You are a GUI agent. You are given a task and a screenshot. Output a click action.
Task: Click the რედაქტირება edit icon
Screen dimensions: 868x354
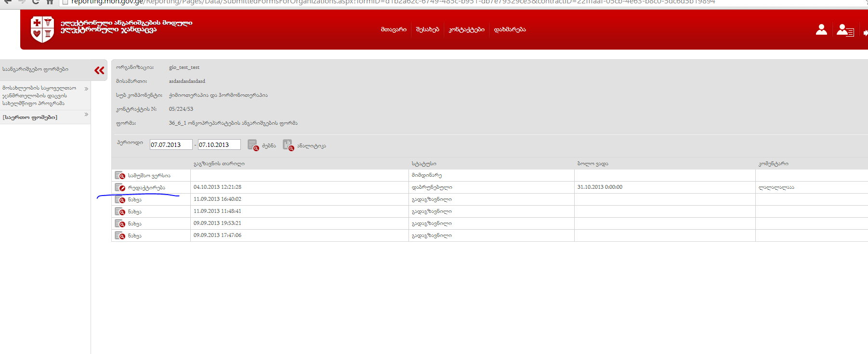tap(119, 187)
